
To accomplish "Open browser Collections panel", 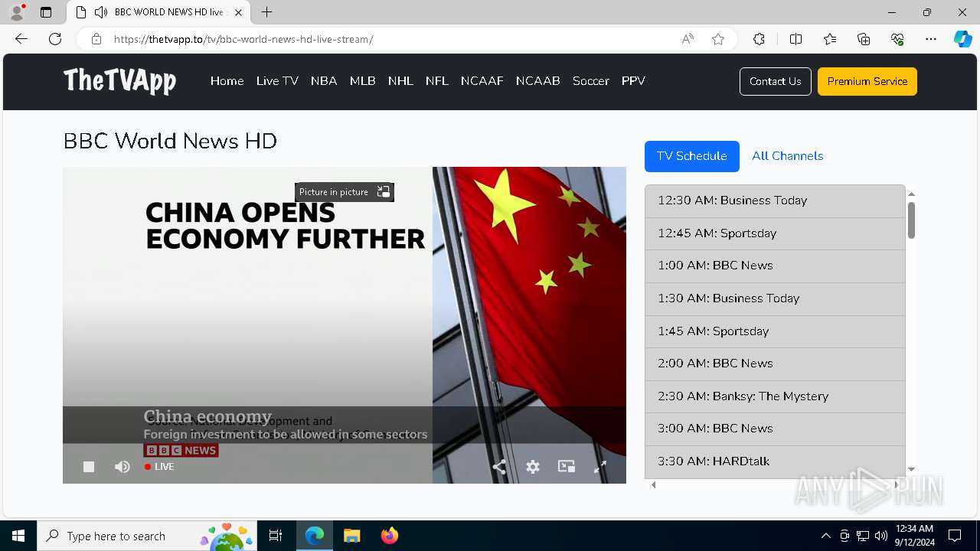I will point(864,39).
